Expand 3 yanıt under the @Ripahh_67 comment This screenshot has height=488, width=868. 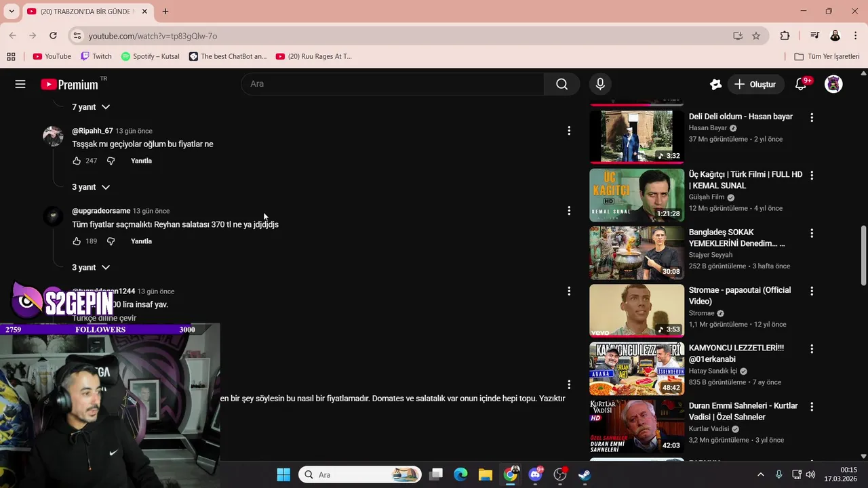pyautogui.click(x=91, y=187)
